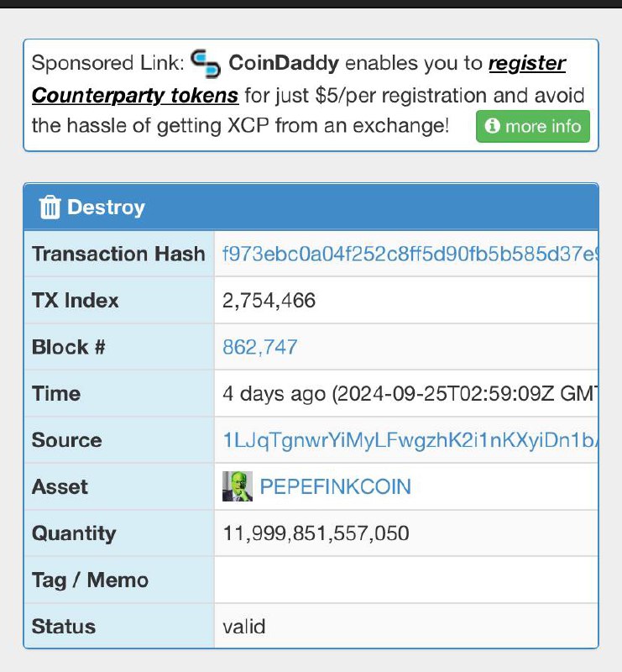Click the CoinDaddy logo icon
The height and width of the screenshot is (672, 622).
coord(206,64)
